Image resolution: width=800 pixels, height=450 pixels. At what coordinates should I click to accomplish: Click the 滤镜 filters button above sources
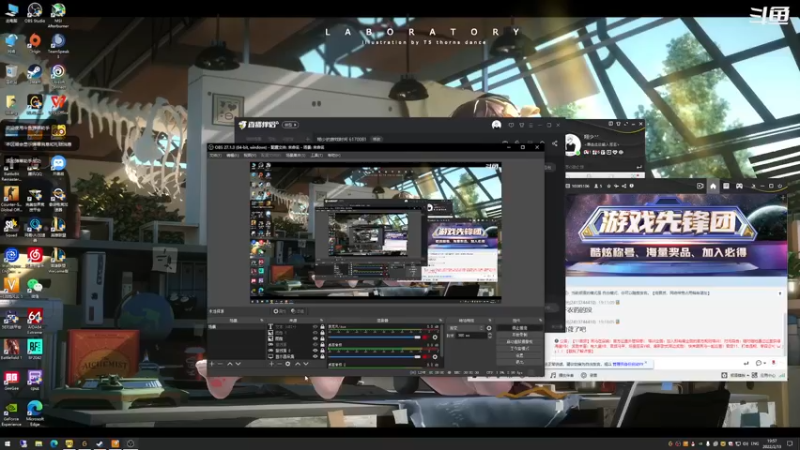click(x=298, y=311)
